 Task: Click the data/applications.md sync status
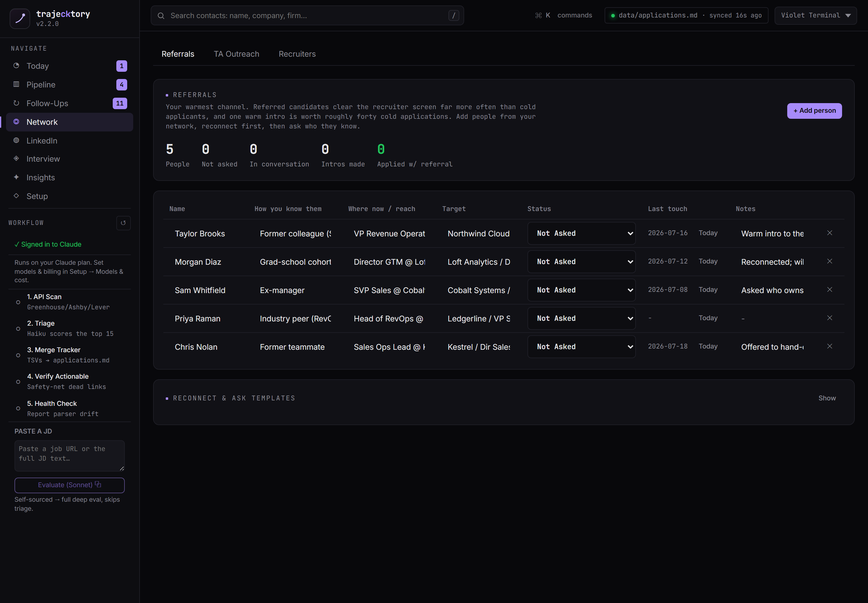tap(686, 15)
